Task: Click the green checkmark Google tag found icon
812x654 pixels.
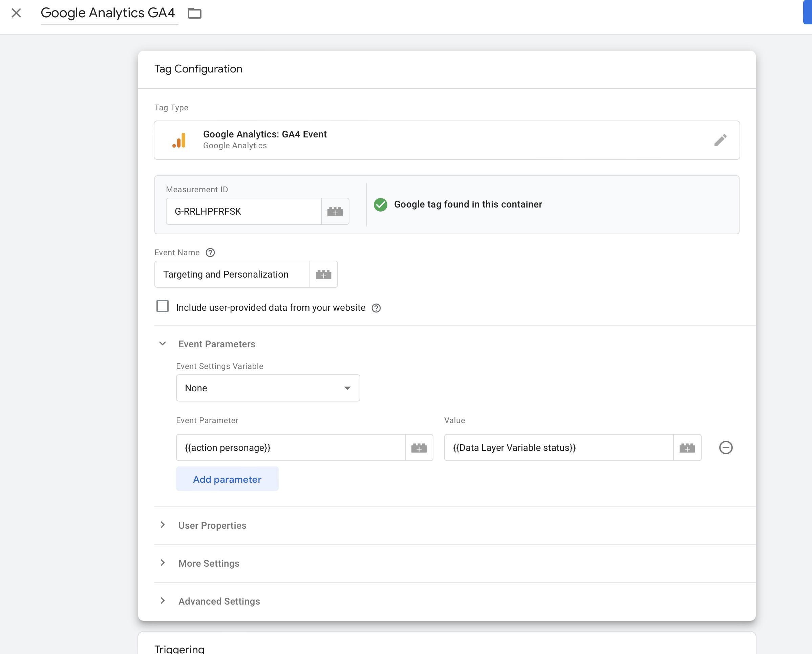Action: 381,204
